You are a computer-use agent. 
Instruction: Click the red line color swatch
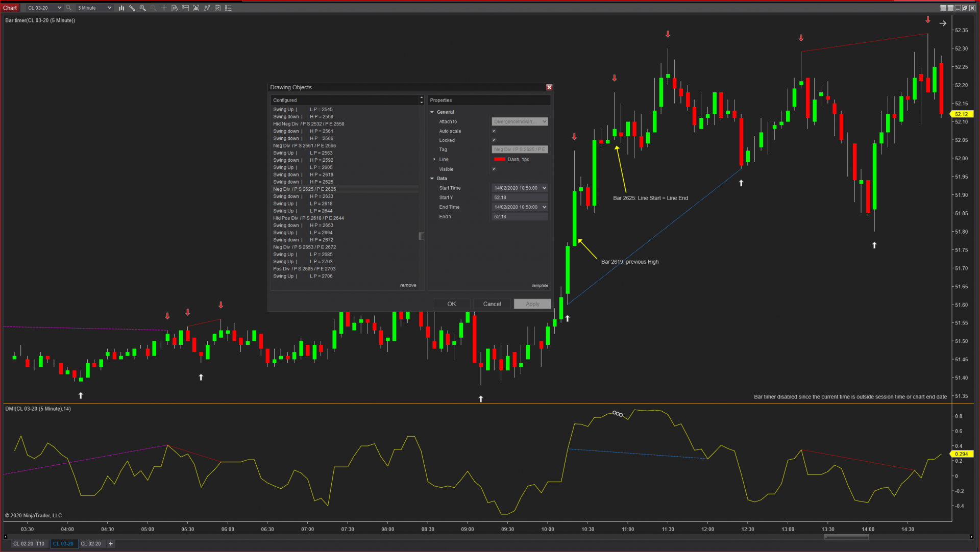[500, 160]
